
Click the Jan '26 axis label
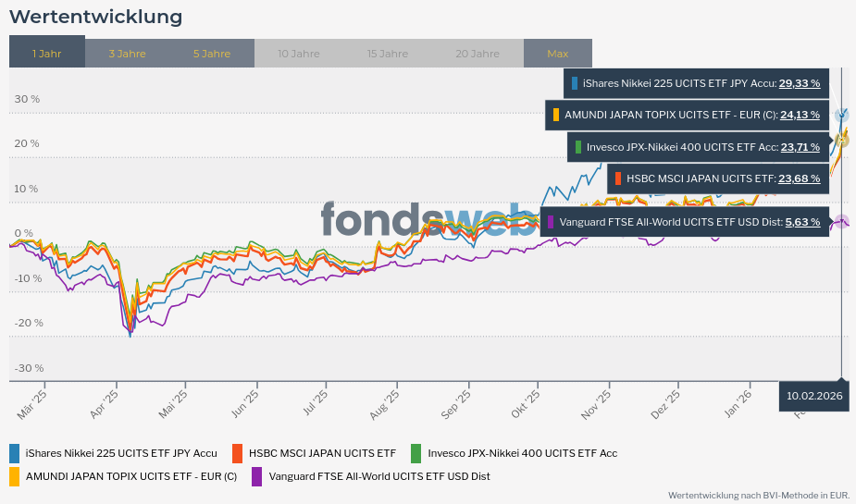[x=738, y=404]
